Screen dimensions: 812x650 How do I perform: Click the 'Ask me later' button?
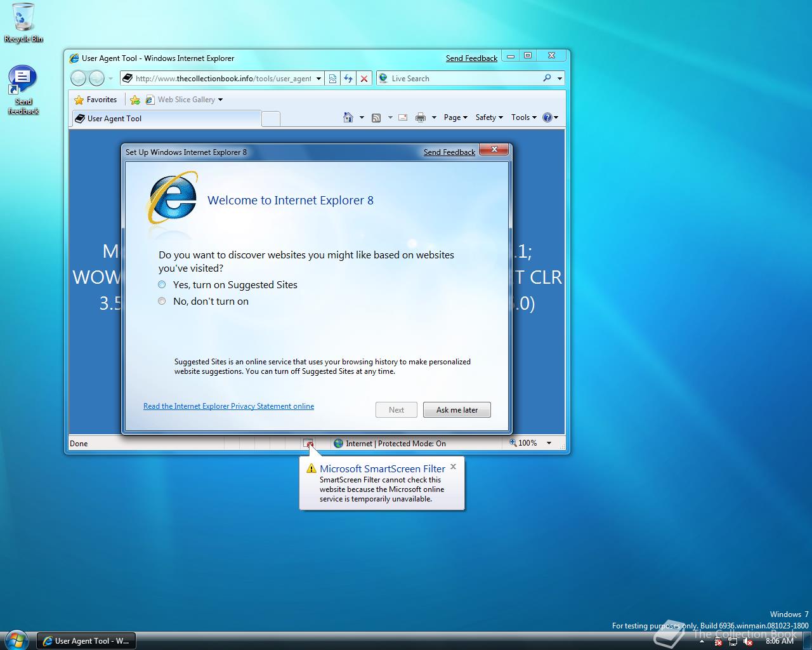coord(457,410)
